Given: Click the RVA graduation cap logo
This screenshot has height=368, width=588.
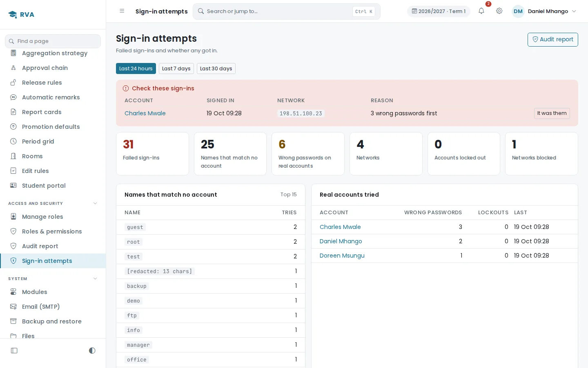Looking at the screenshot, I should coord(13,15).
